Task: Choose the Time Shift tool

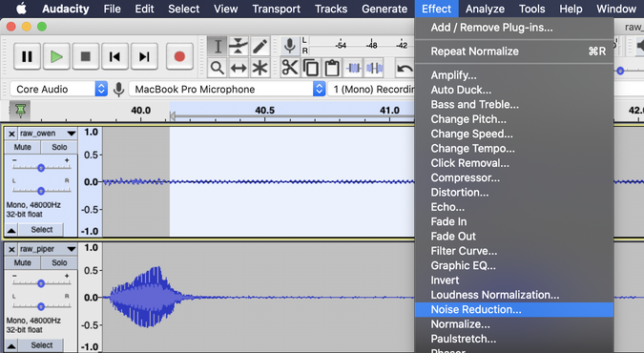Action: (x=239, y=68)
